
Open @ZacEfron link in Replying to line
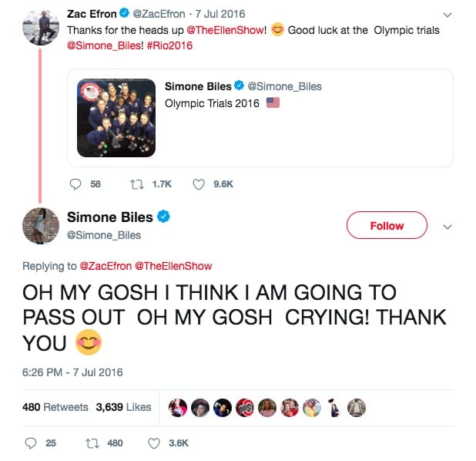(x=106, y=266)
